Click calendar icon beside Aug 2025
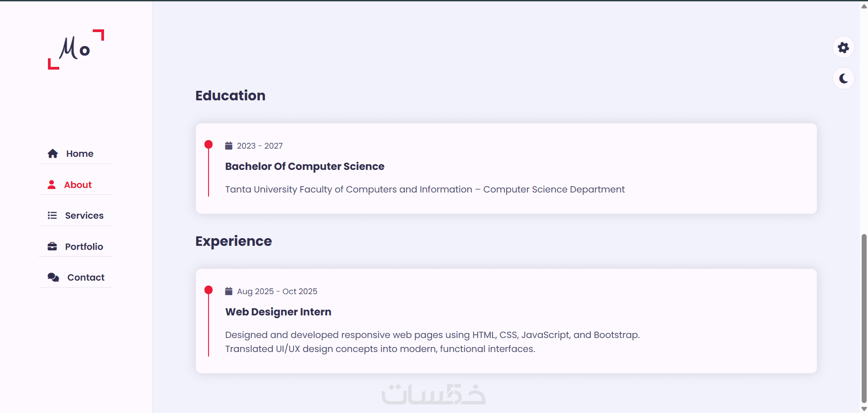The height and width of the screenshot is (413, 868). (229, 291)
